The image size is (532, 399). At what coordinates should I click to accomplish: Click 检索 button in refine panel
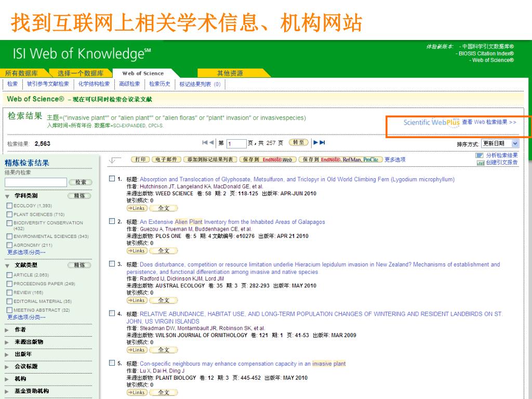coord(81,182)
